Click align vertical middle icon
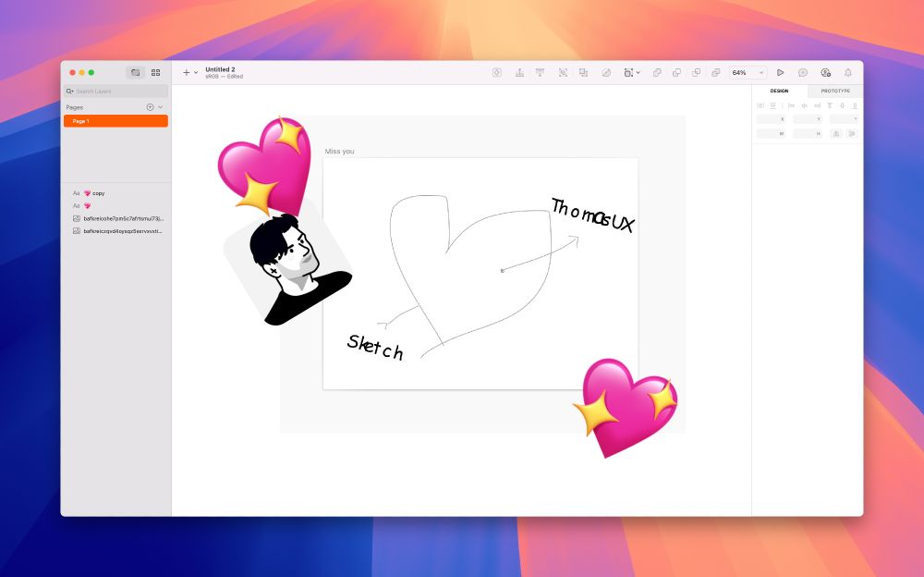Screen dimensions: 924x577 tap(842, 105)
